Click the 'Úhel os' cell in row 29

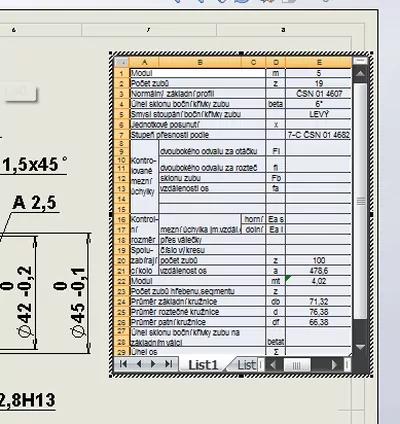click(197, 352)
